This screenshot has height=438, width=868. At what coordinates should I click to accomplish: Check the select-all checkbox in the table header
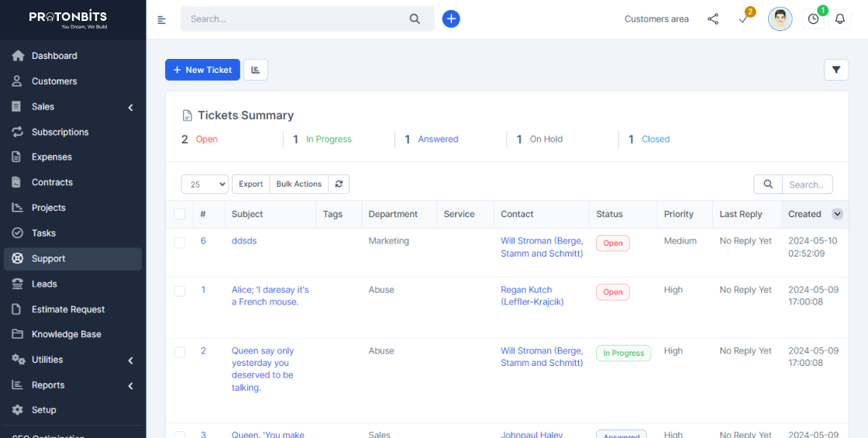click(180, 215)
